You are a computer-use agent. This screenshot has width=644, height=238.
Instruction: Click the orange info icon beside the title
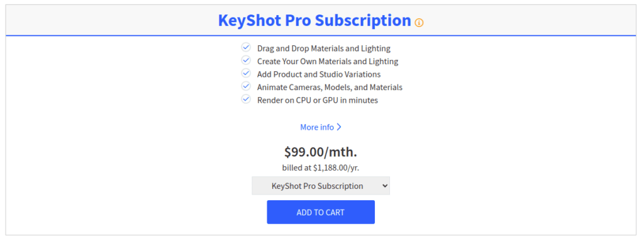pos(419,23)
